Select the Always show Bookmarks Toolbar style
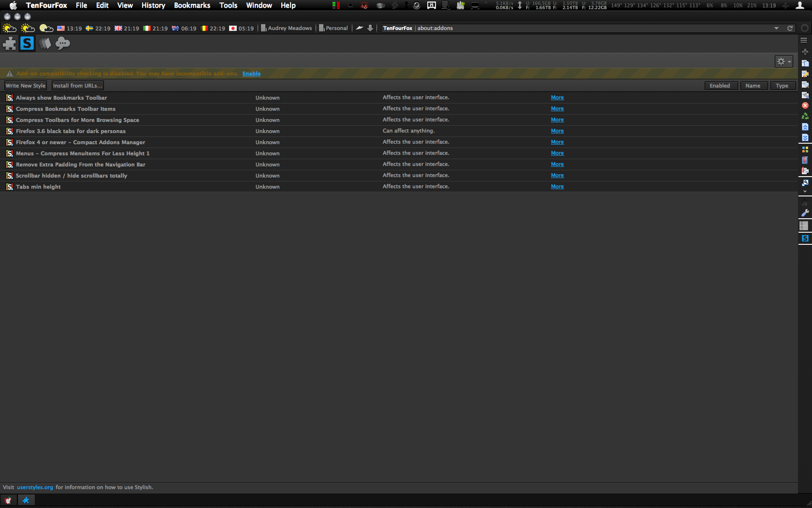The image size is (812, 508). (399, 98)
